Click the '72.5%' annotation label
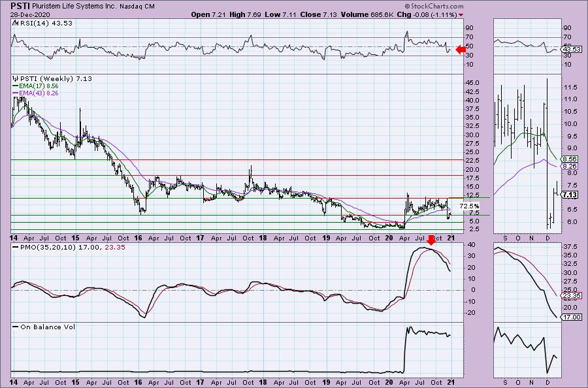 click(468, 206)
